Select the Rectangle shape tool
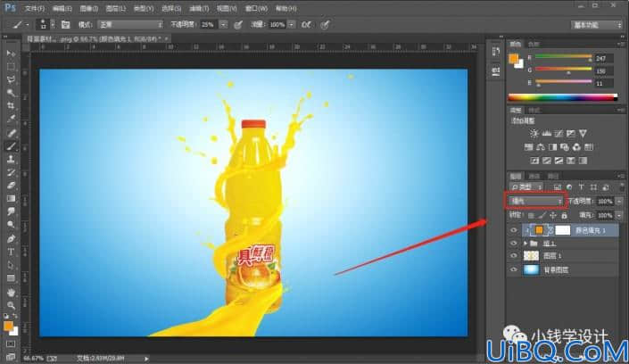629x364 pixels. pyautogui.click(x=11, y=278)
